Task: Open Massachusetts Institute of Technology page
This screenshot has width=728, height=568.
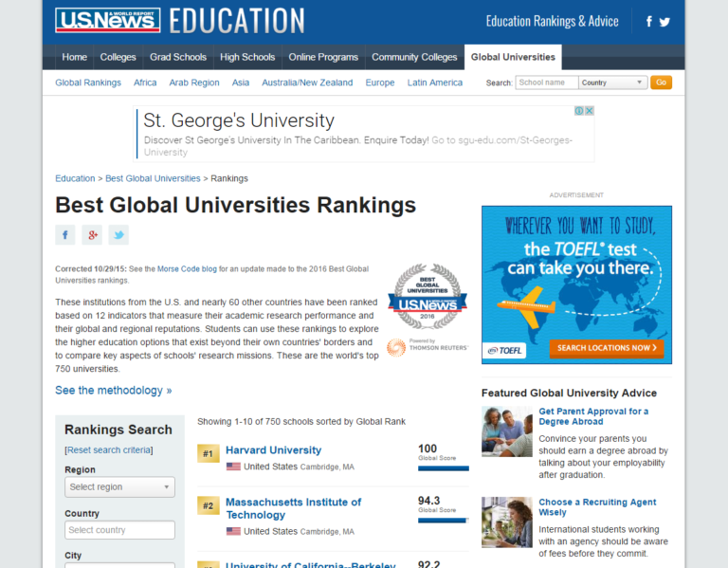Action: [x=294, y=508]
